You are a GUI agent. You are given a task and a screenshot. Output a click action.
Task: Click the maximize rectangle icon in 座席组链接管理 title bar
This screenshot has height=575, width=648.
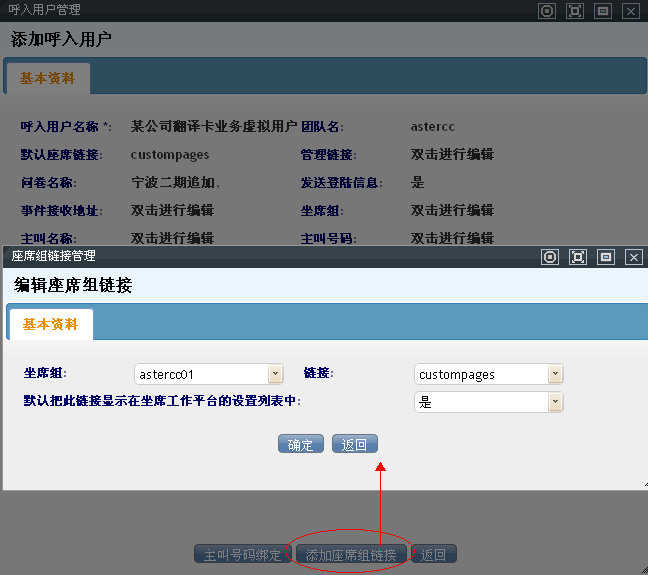click(x=605, y=257)
